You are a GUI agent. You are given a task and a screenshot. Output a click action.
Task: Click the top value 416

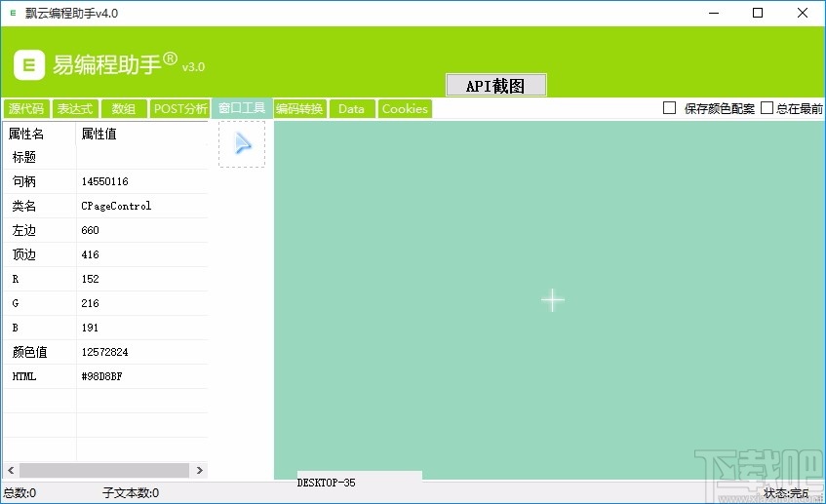coord(90,254)
